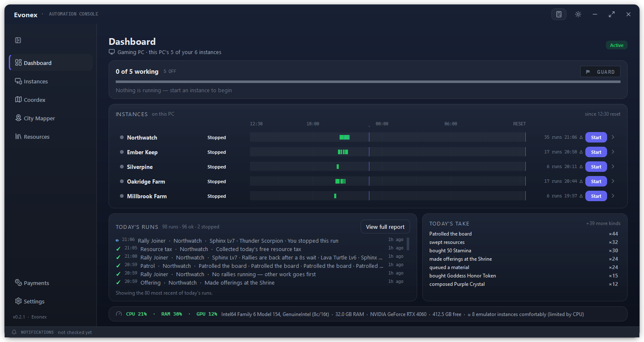Click the working instances progress bar
644x342 pixels.
tap(368, 82)
